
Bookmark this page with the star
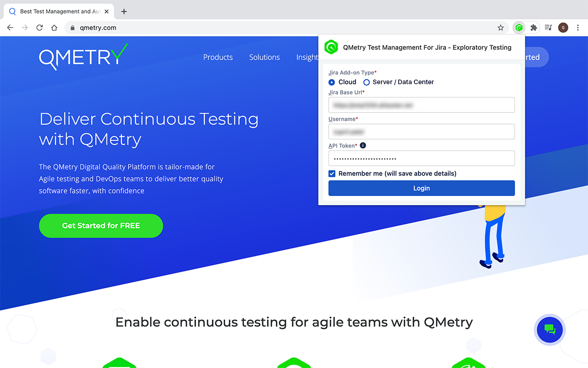click(x=501, y=28)
